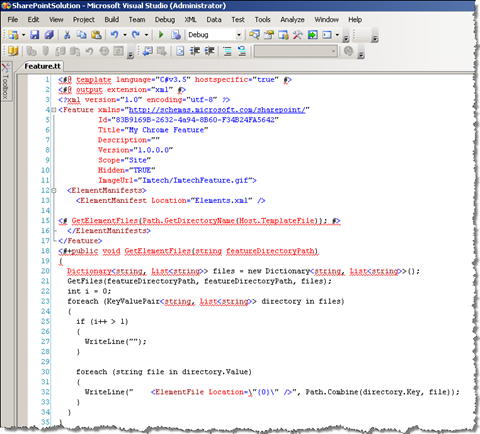Click 'int i = 0;' on line 22

[x=89, y=291]
